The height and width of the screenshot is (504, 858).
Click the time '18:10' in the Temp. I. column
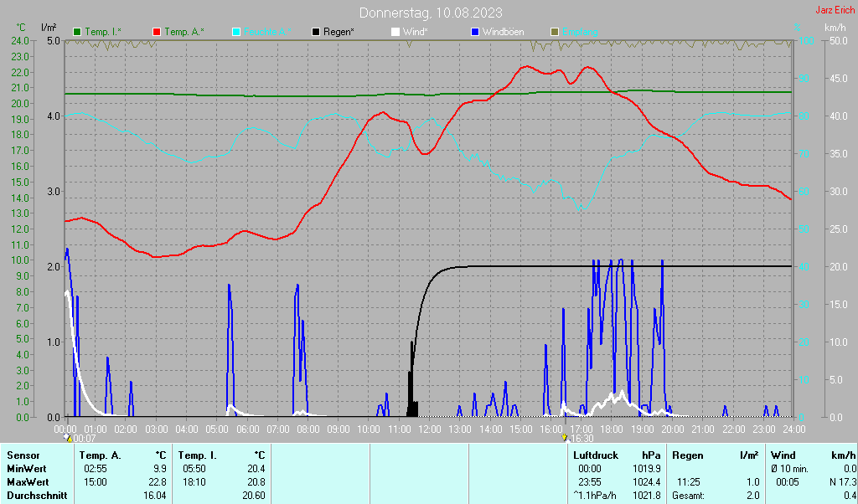coord(194,483)
